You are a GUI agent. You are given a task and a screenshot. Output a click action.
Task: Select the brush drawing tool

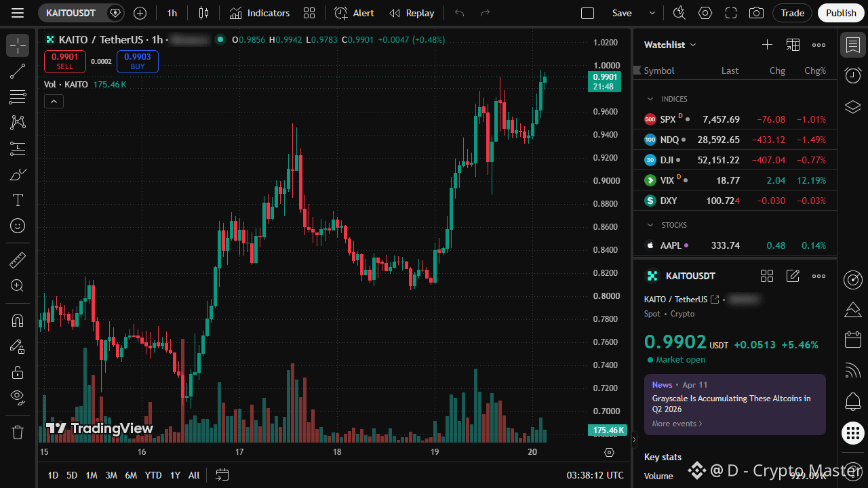pyautogui.click(x=18, y=174)
